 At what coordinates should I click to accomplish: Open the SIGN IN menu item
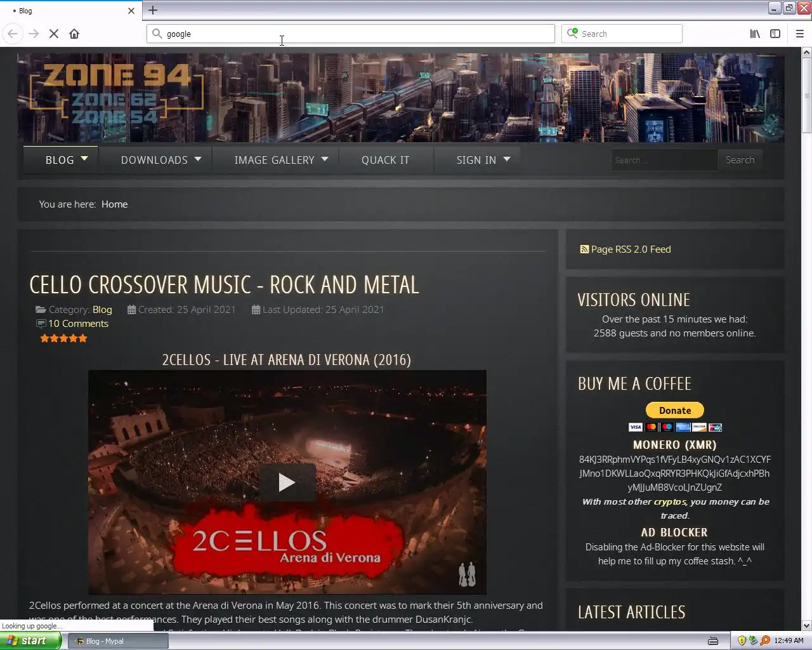[x=476, y=160]
